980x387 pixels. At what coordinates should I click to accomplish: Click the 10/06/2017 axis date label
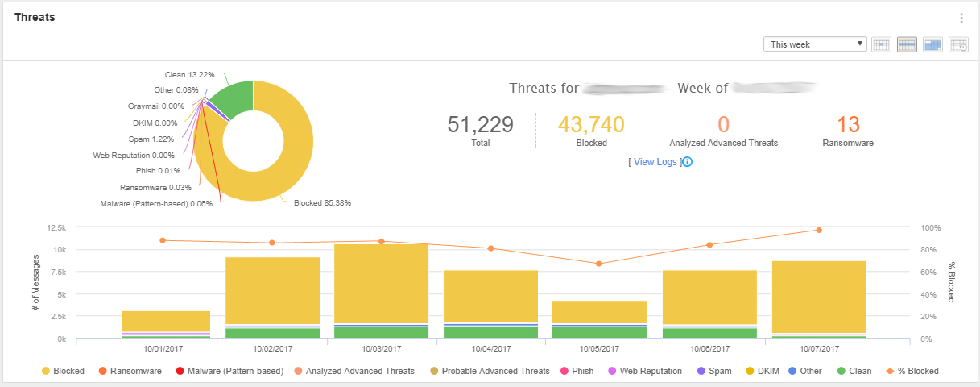(709, 349)
